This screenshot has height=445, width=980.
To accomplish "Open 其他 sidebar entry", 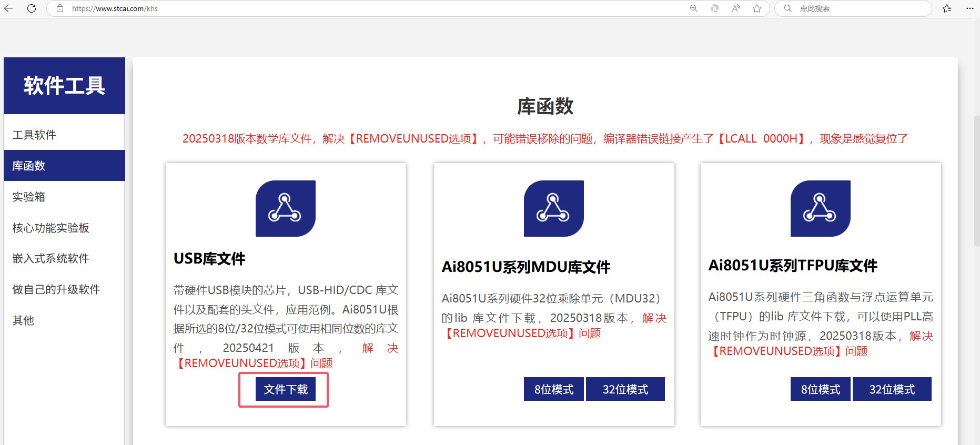I will coord(64,320).
